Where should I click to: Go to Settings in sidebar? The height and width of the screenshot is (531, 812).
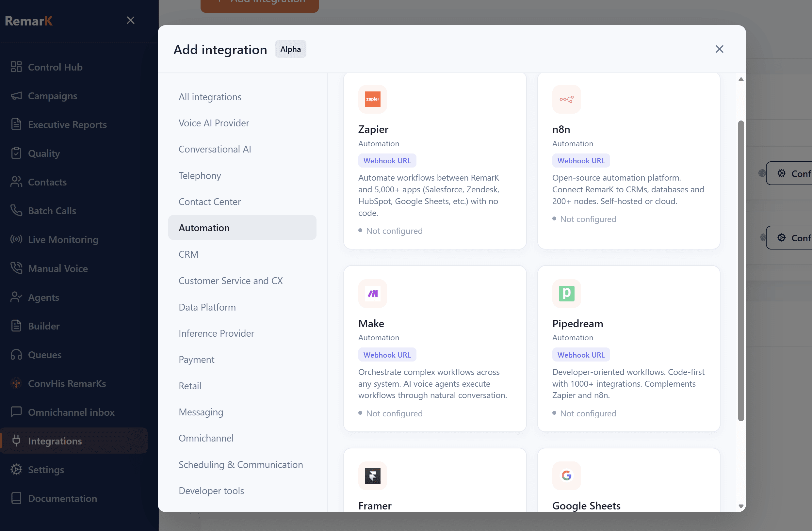tap(46, 470)
